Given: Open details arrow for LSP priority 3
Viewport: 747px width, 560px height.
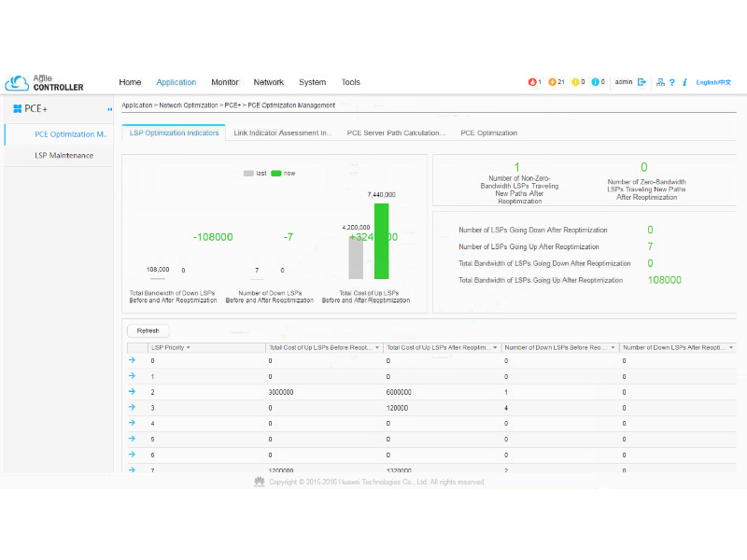Looking at the screenshot, I should tap(132, 408).
